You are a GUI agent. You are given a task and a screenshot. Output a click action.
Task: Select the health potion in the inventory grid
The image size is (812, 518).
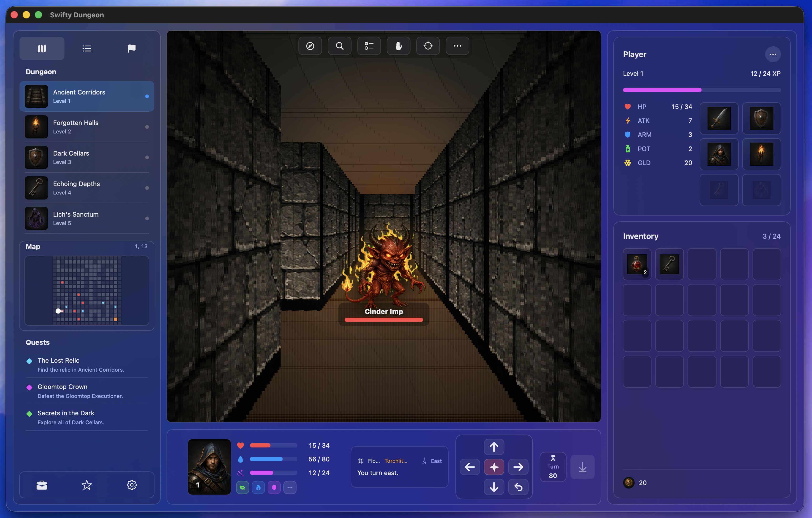[x=637, y=264]
